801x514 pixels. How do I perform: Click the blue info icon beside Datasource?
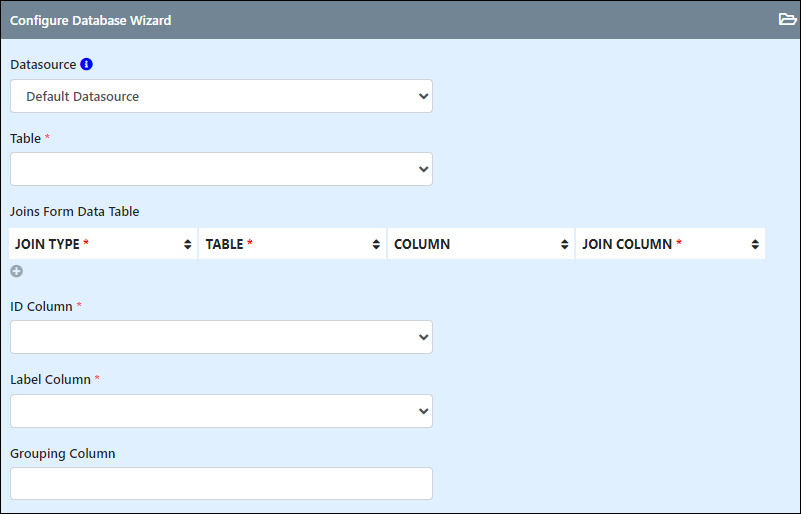[x=86, y=64]
